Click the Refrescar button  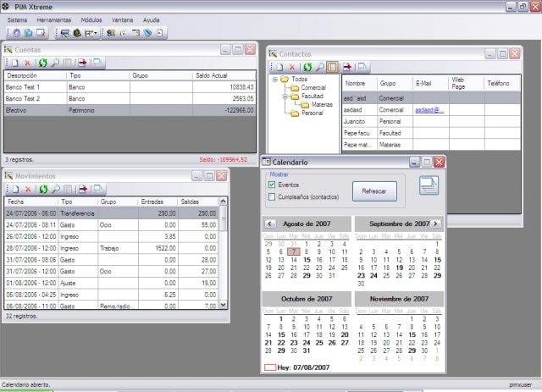coord(374,191)
